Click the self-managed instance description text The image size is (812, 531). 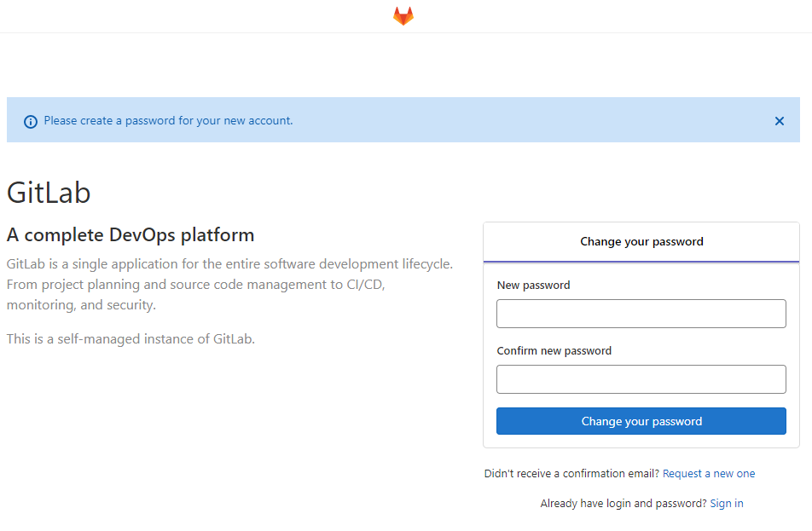click(130, 338)
